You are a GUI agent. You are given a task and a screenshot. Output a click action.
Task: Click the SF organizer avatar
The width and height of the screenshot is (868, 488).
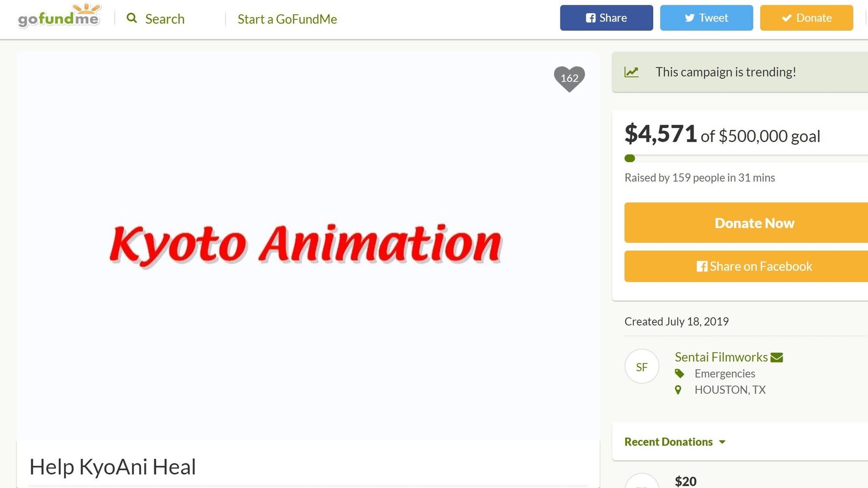(x=641, y=366)
